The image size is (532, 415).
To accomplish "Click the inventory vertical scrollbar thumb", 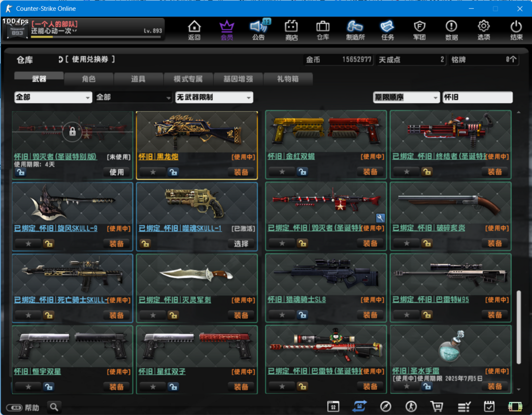I will (518, 327).
